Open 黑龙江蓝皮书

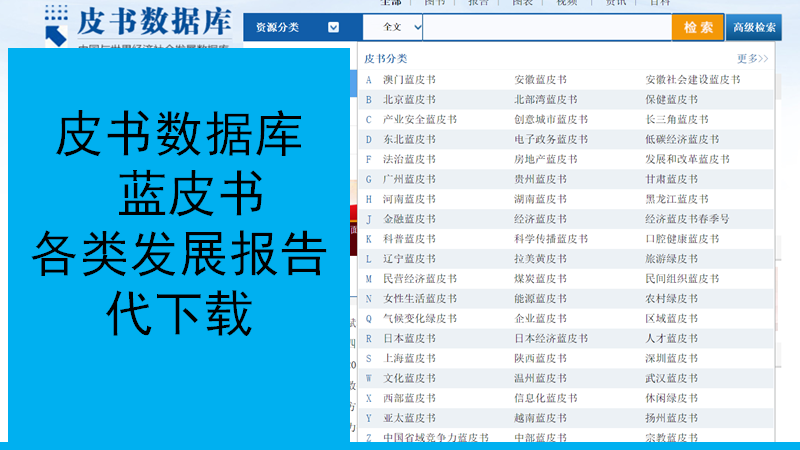click(677, 199)
